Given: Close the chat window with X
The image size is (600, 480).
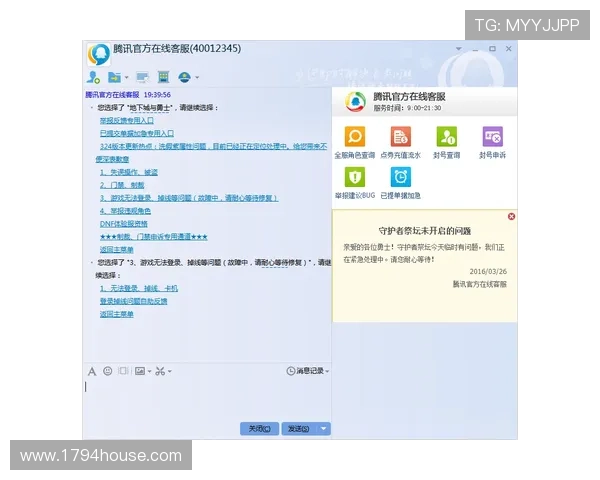Looking at the screenshot, I should pyautogui.click(x=509, y=49).
